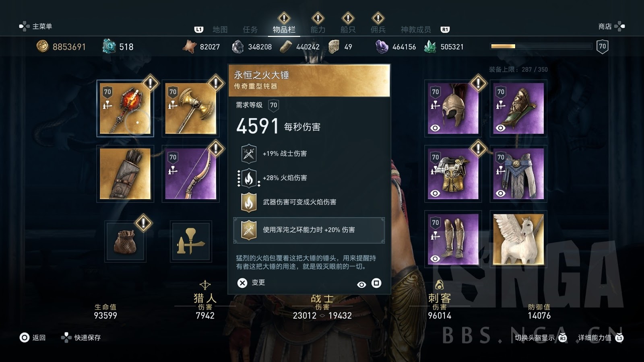Select the chaos ring ability engraving row
Viewport: 644px width, 362px height.
coord(309,230)
